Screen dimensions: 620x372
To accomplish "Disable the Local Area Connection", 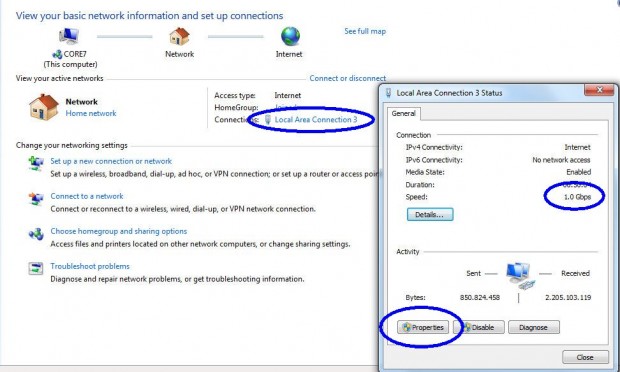I will pos(479,327).
